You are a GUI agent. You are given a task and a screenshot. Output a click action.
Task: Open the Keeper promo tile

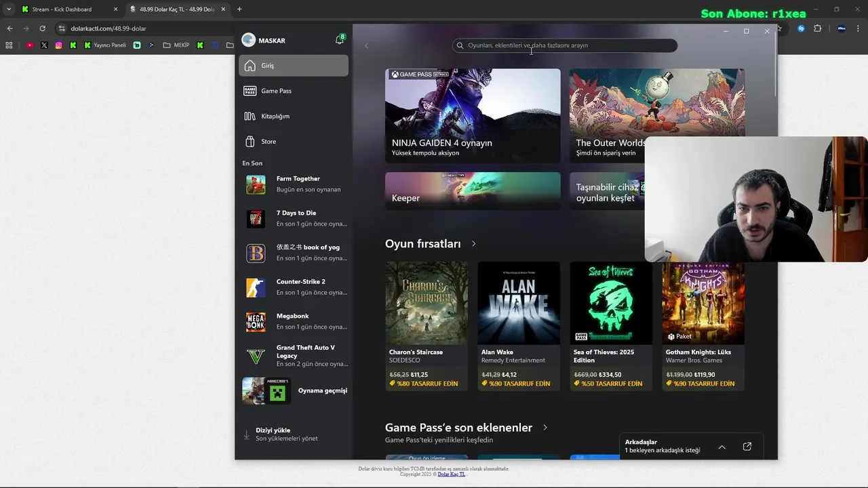(x=473, y=190)
